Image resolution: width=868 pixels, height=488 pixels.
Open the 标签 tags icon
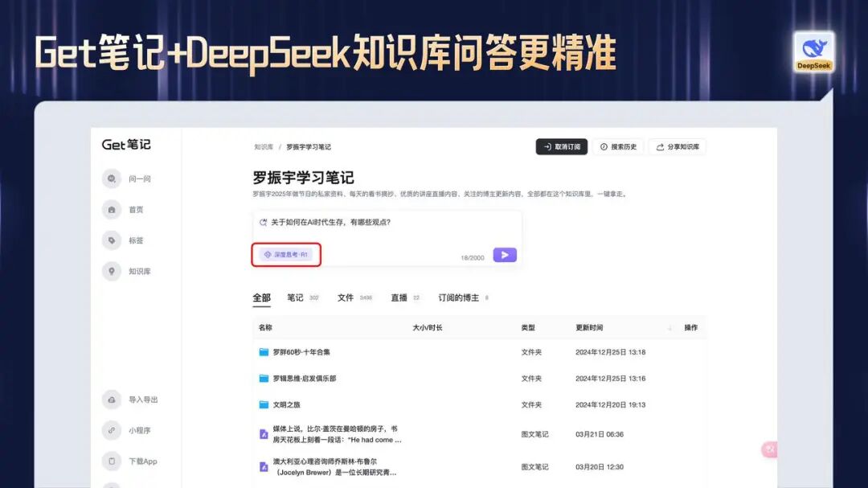tap(111, 240)
